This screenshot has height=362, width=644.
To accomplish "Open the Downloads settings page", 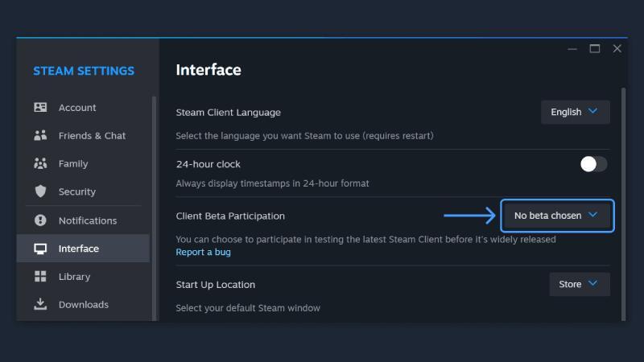I will point(83,304).
